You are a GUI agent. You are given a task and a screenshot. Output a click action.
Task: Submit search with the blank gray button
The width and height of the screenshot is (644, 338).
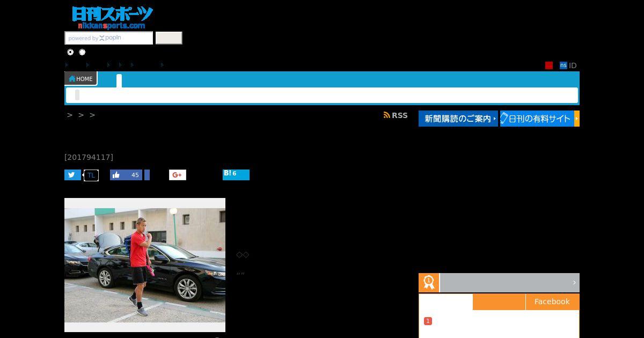coord(169,38)
